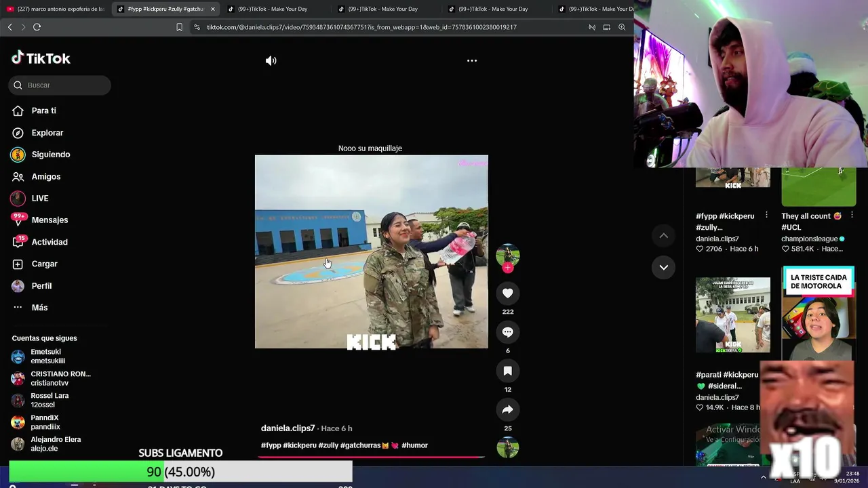Open the site info icon before URL
The width and height of the screenshot is (868, 488).
tap(197, 27)
